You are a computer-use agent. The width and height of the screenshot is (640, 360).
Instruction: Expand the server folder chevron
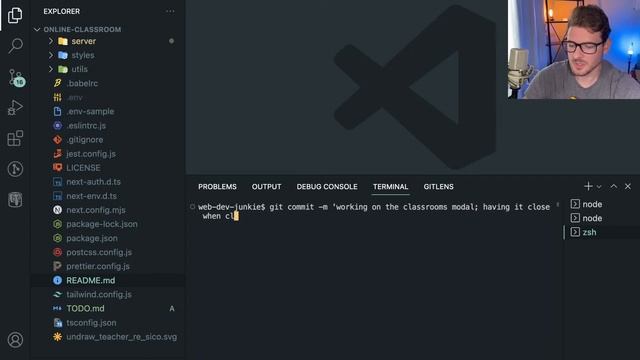point(51,41)
